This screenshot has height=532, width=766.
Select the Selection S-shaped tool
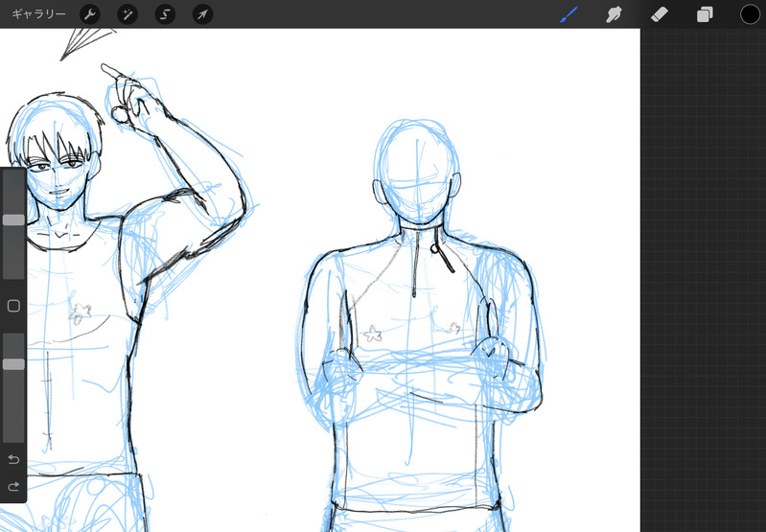[x=165, y=14]
